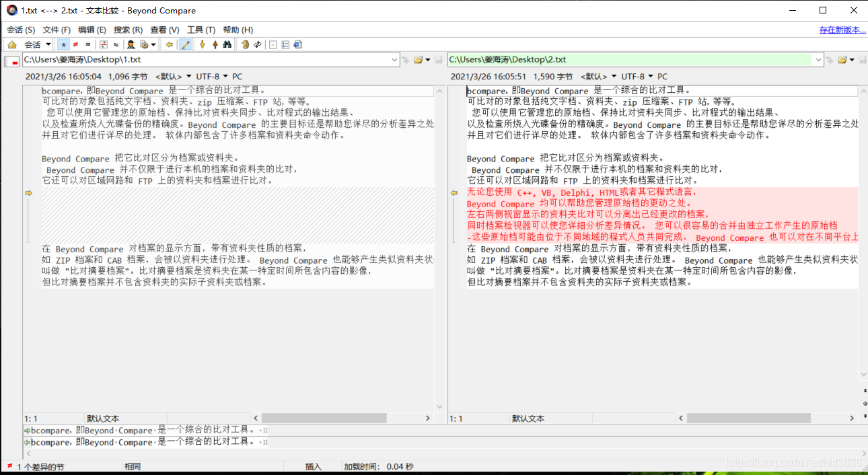The height and width of the screenshot is (475, 868).
Task: Click left pane 默认文本 status label
Action: click(103, 418)
